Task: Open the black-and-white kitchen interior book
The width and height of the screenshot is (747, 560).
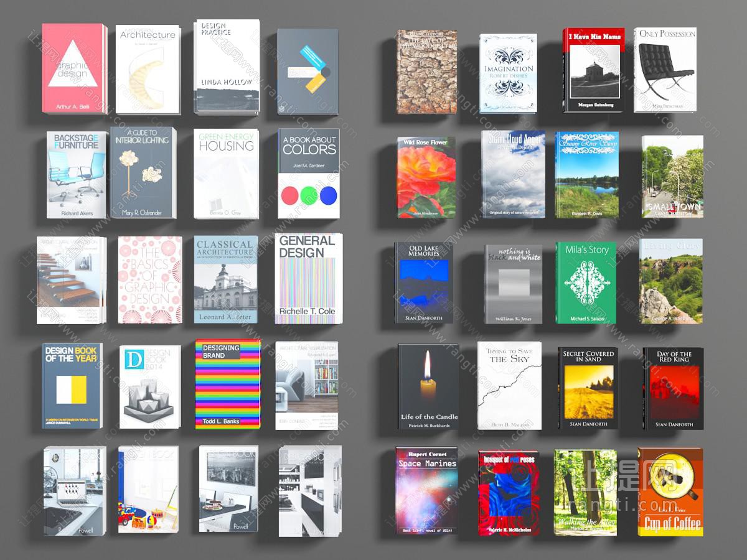Action: (x=309, y=490)
